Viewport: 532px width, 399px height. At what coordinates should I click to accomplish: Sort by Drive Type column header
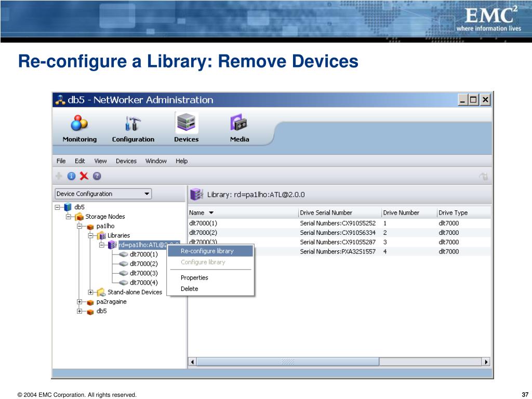pyautogui.click(x=464, y=212)
